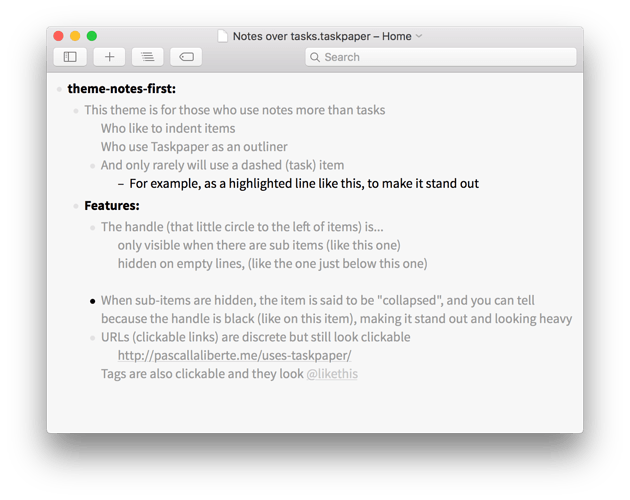Image resolution: width=630 pixels, height=500 pixels.
Task: Click the magnifier icon in Search
Action: tap(315, 57)
